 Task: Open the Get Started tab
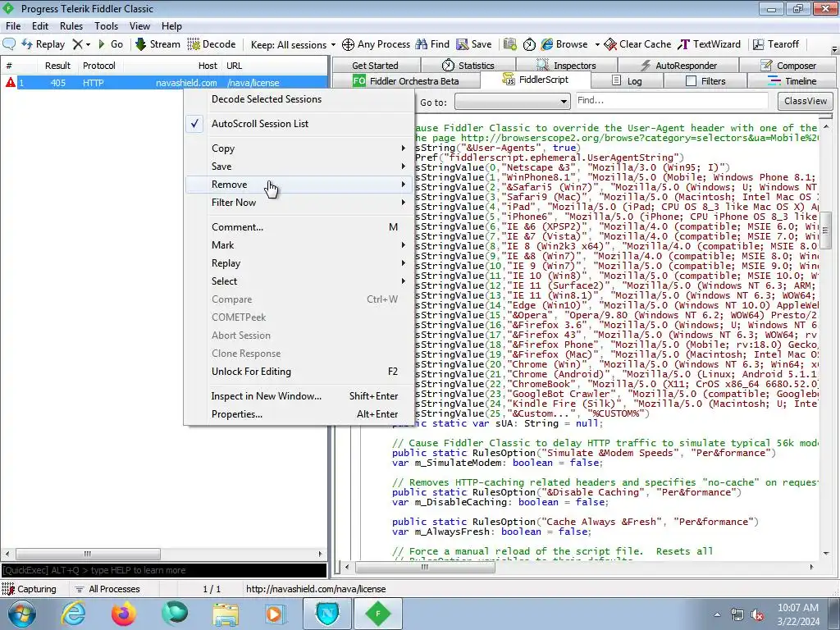pyautogui.click(x=376, y=66)
